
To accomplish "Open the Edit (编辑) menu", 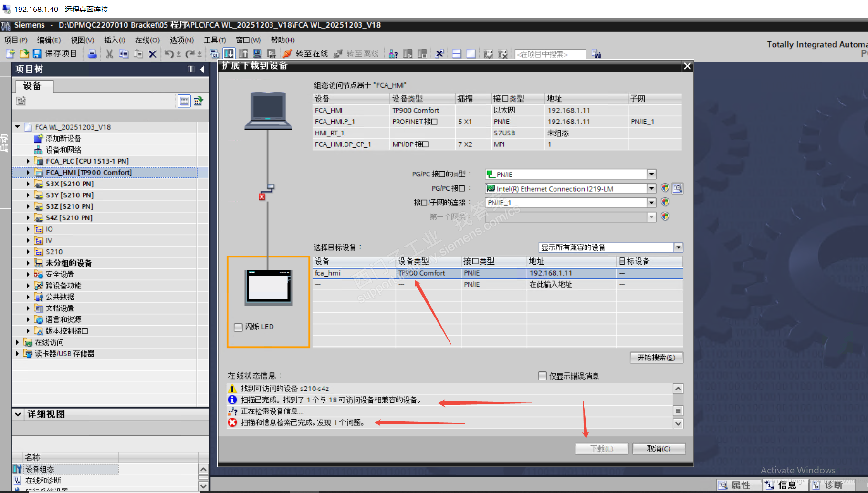I will pos(49,40).
